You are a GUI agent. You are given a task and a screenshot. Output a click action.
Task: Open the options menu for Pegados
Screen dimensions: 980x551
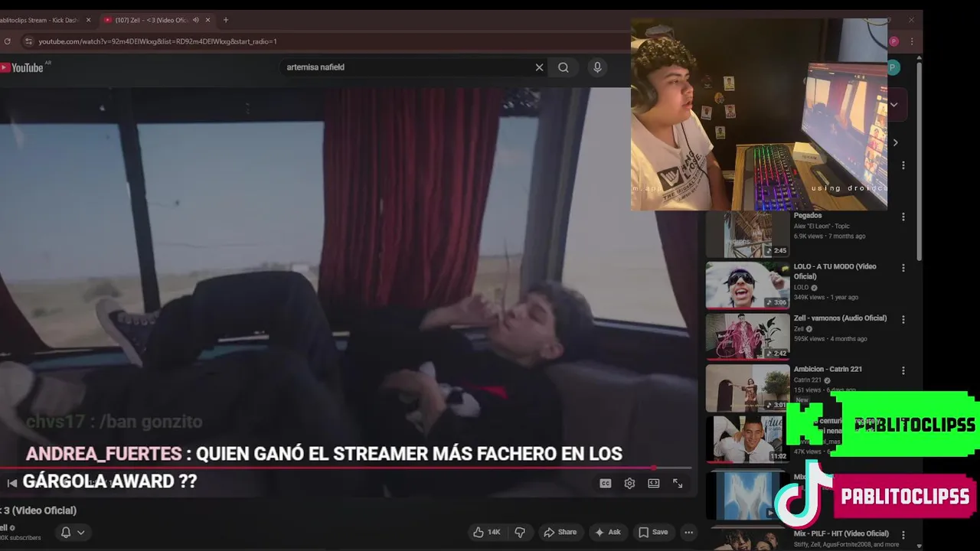(903, 217)
